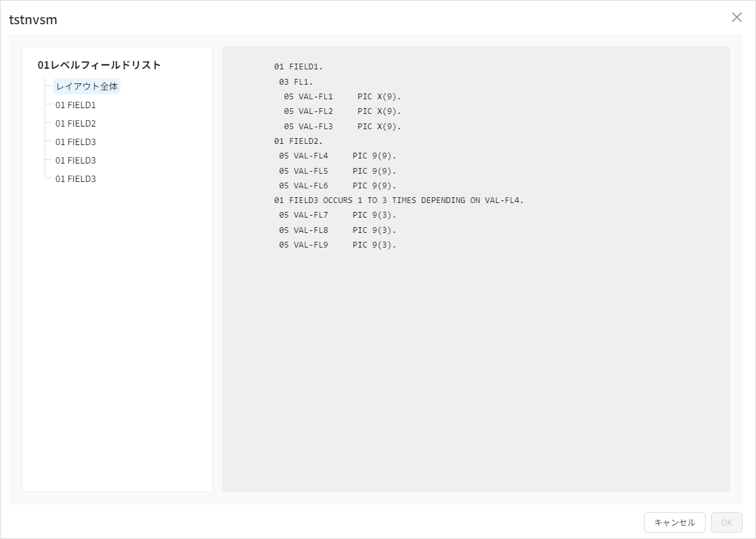The height and width of the screenshot is (539, 756).
Task: Select レイアウト全体 in the field list
Action: click(87, 86)
